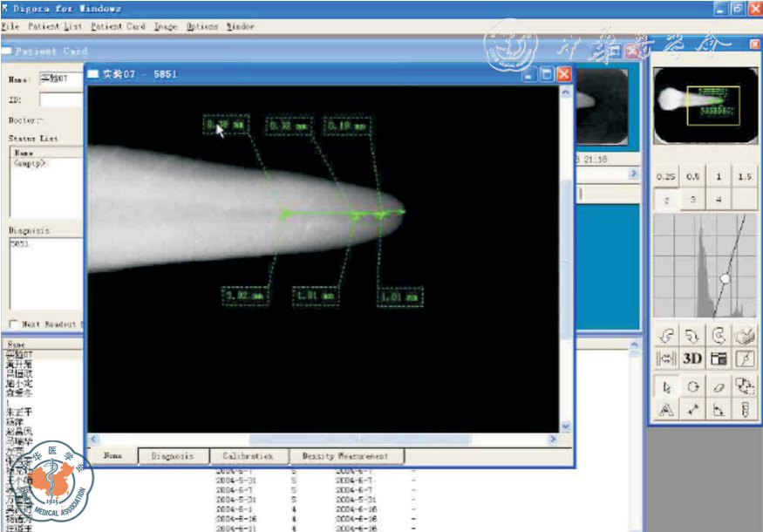Image resolution: width=763 pixels, height=532 pixels.
Task: Open the Options menu
Action: pyautogui.click(x=202, y=27)
